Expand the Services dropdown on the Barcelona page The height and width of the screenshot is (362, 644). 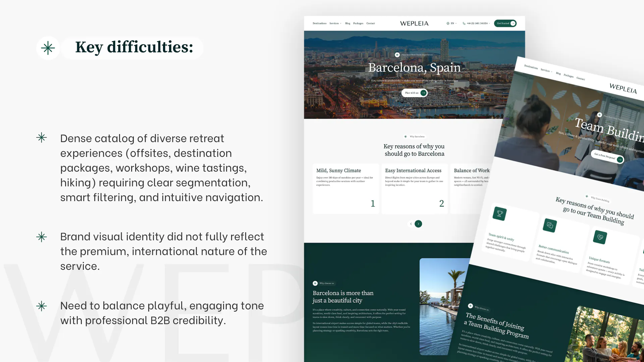(x=335, y=23)
